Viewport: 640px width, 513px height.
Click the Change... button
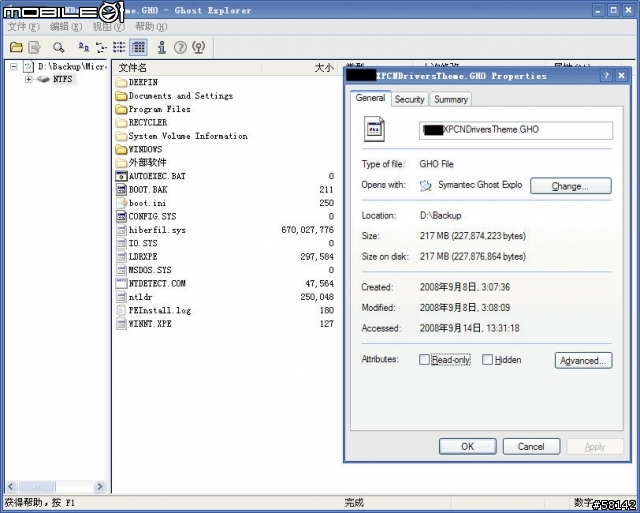[x=571, y=186]
